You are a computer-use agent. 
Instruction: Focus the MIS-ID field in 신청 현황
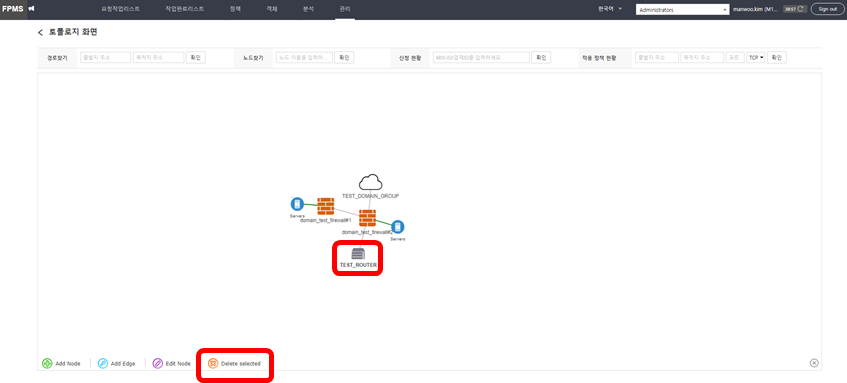point(481,57)
